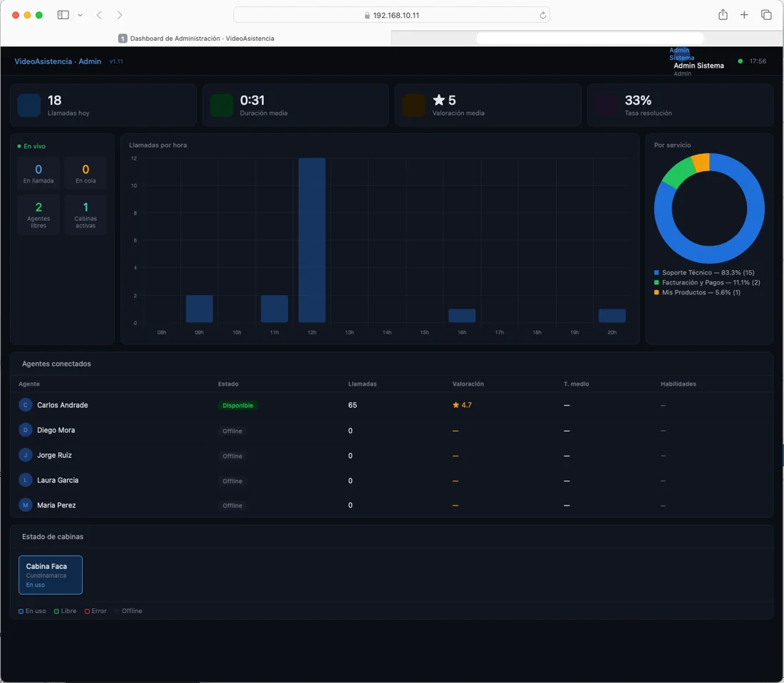Open the Safari sidebar toggle icon
The width and height of the screenshot is (784, 683).
63,15
